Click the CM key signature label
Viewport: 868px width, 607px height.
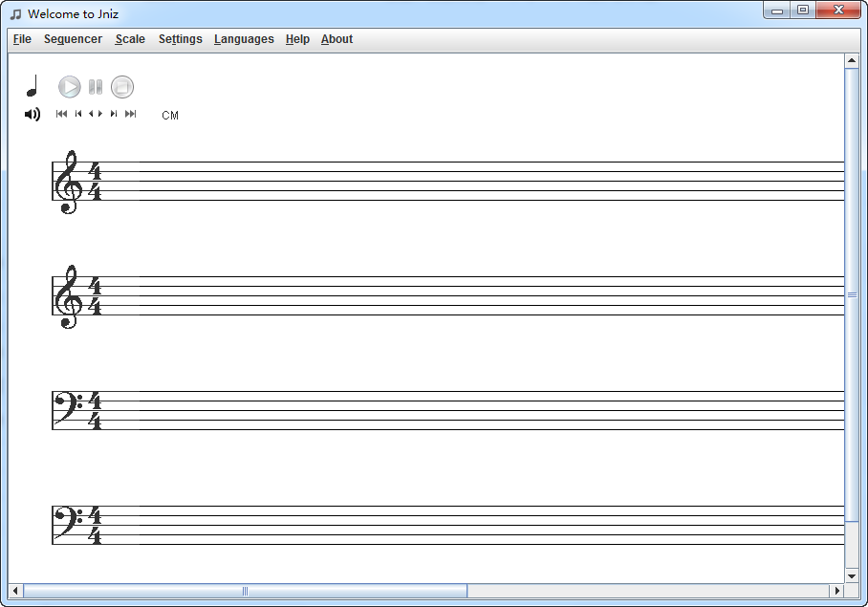click(x=170, y=115)
